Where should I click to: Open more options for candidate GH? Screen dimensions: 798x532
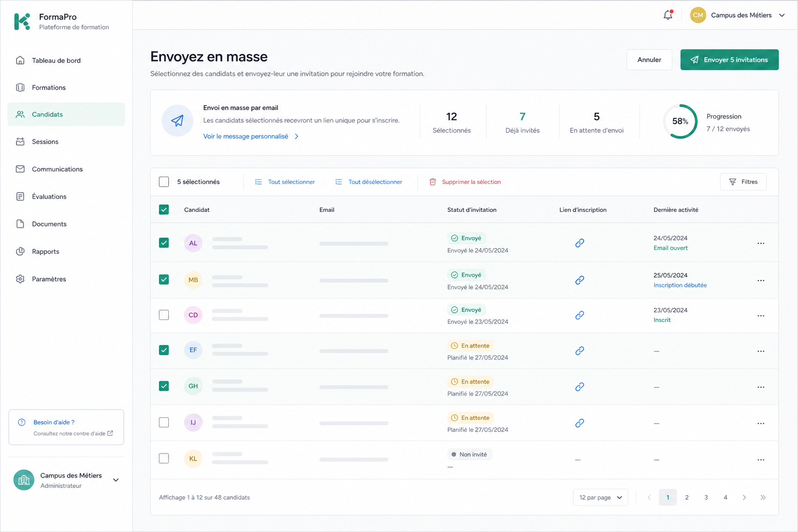point(761,387)
